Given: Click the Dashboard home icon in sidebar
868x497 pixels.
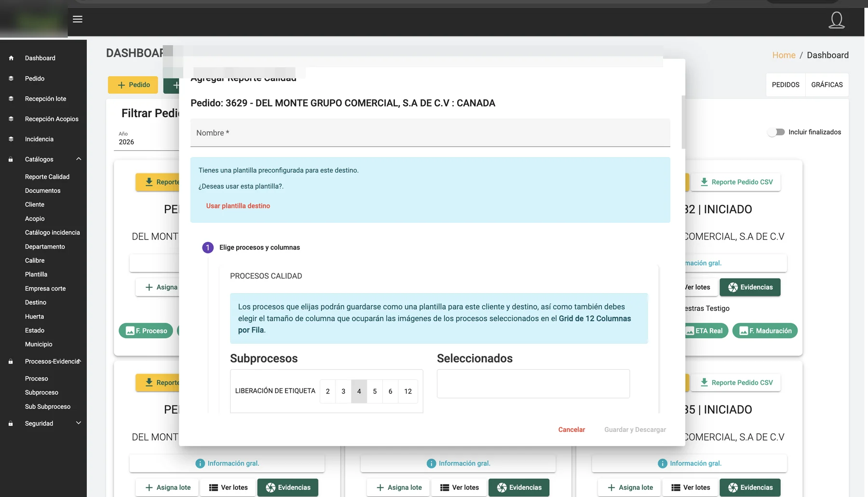Looking at the screenshot, I should pyautogui.click(x=11, y=58).
